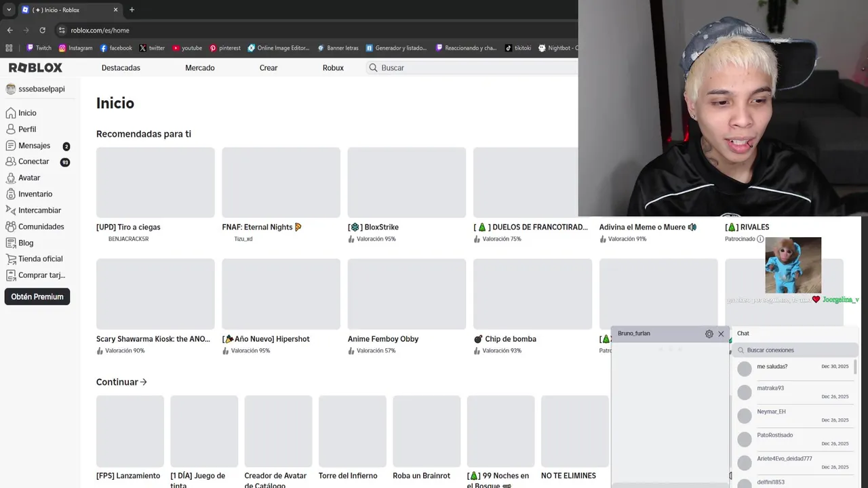The height and width of the screenshot is (488, 868).
Task: Click the Obtén Premium button
Action: pyautogui.click(x=37, y=297)
